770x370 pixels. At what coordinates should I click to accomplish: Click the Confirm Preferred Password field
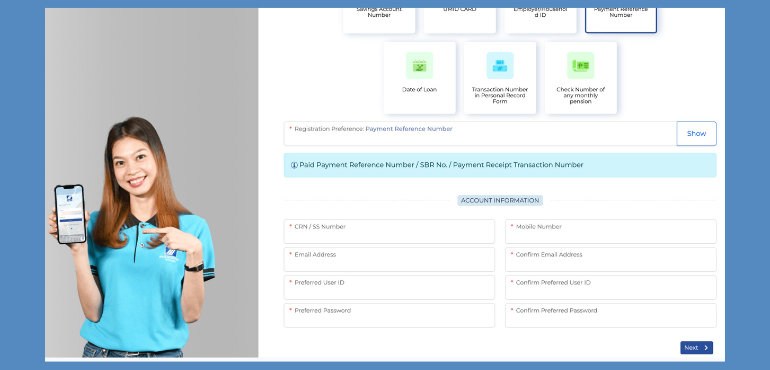pyautogui.click(x=610, y=315)
